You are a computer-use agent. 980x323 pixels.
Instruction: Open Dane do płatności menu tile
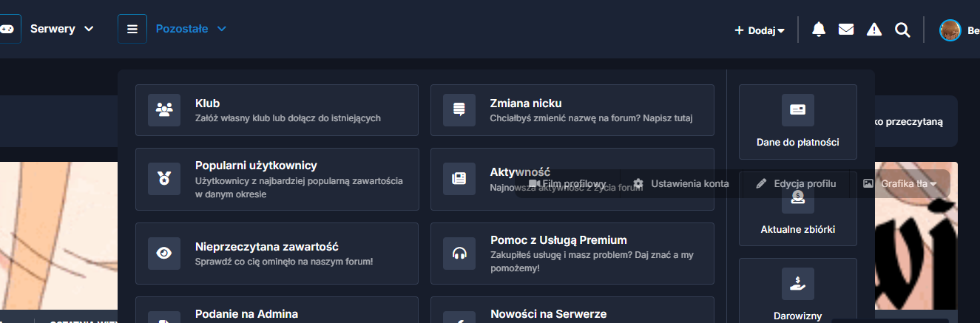click(797, 122)
